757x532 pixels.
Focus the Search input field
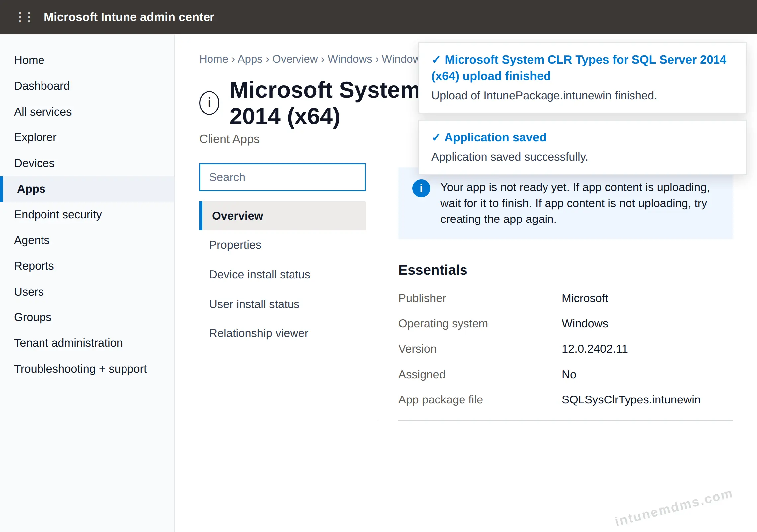[282, 177]
